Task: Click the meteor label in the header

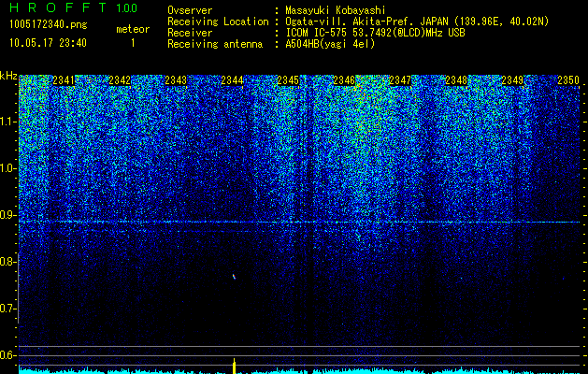Action: pos(133,29)
